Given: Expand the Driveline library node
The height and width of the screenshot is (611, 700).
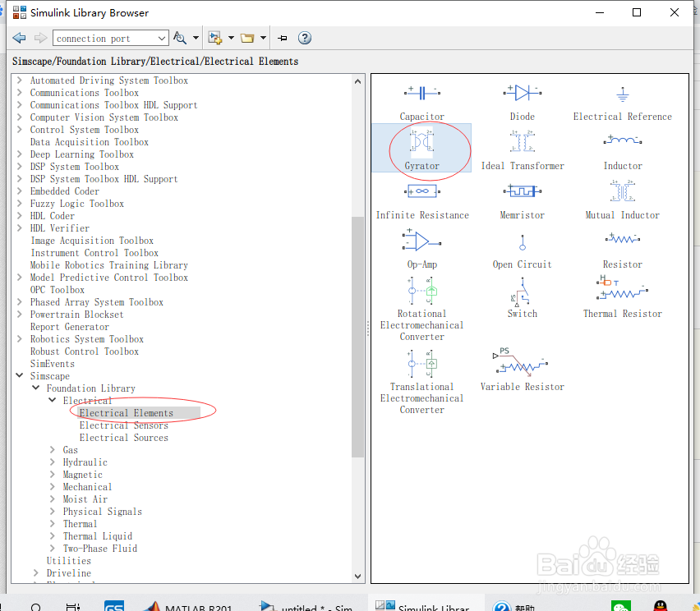Looking at the screenshot, I should pyautogui.click(x=35, y=572).
